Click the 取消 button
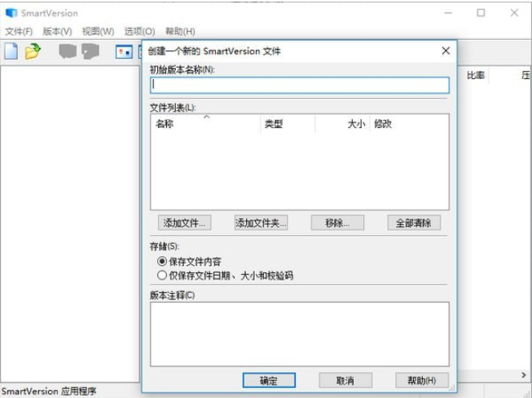Screen dimensions: 532x398 tap(345, 380)
